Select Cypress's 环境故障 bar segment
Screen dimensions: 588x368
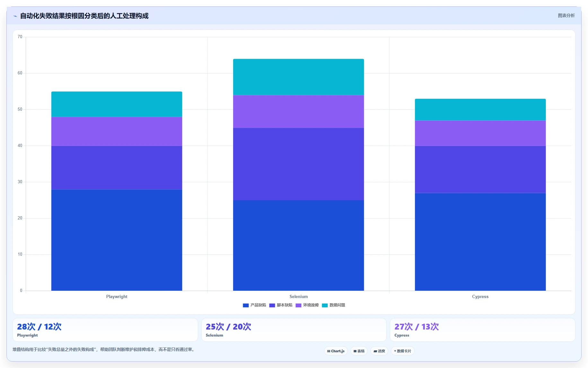(x=480, y=133)
